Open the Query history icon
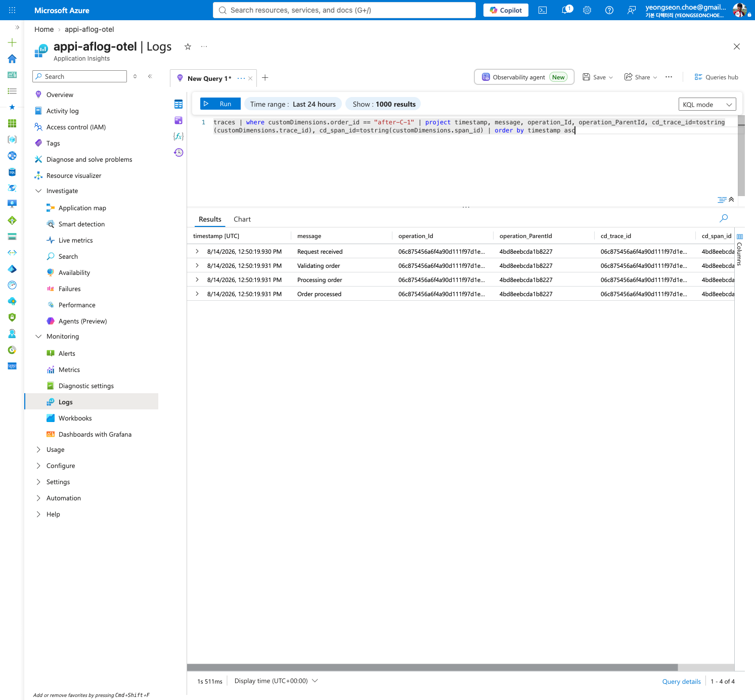Screen dimensions: 755x700 click(179, 153)
